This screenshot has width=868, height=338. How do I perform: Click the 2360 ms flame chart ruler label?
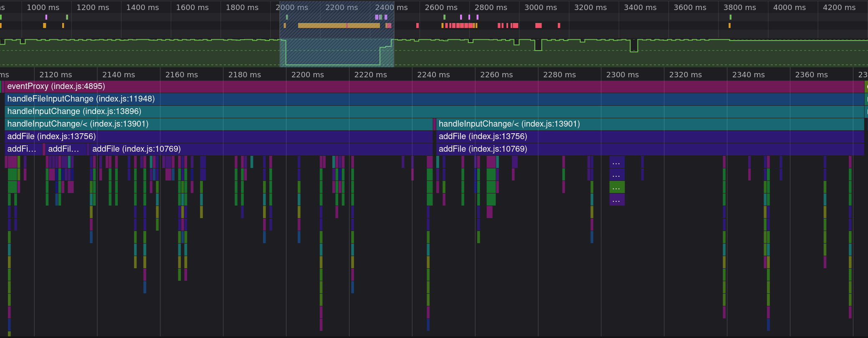pyautogui.click(x=812, y=75)
